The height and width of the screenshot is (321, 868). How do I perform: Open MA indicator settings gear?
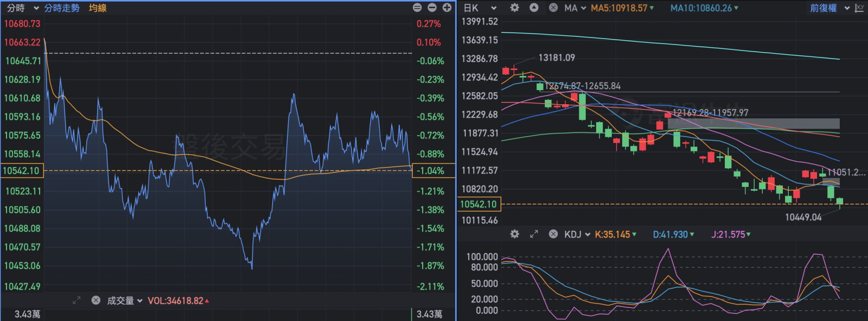(514, 8)
